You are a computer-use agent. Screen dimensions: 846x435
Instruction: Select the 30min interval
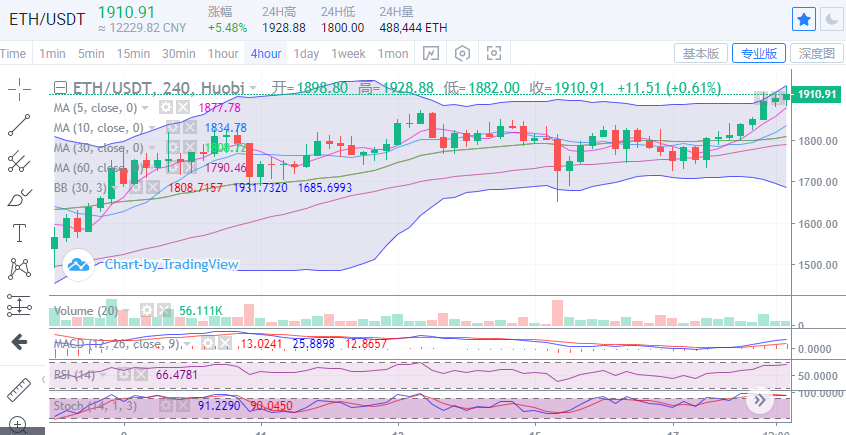tap(179, 53)
